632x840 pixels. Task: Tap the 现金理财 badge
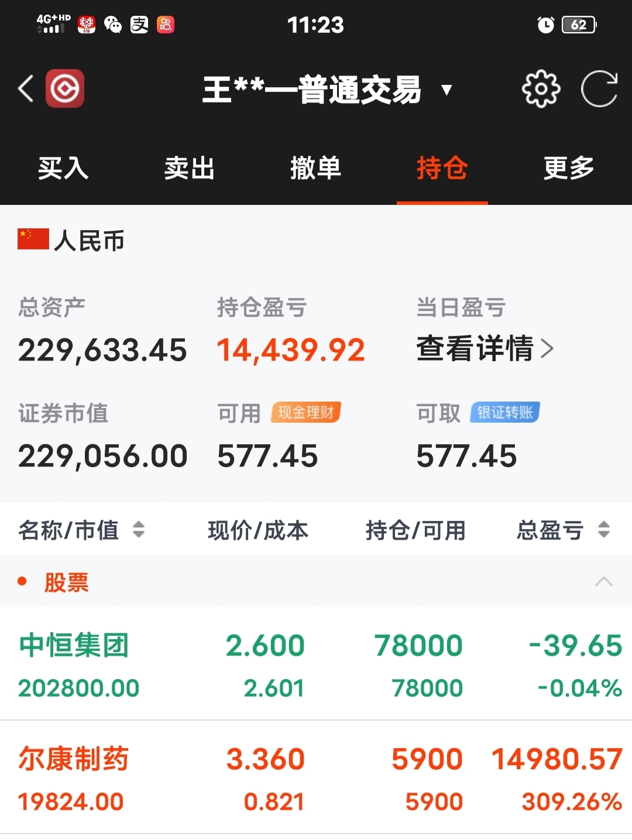pyautogui.click(x=306, y=412)
